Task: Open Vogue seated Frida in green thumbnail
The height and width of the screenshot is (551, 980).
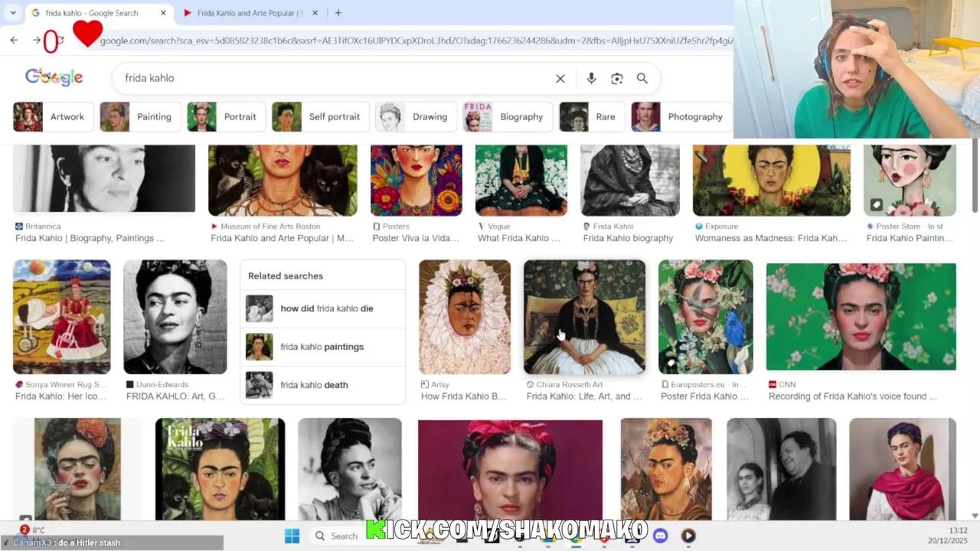Action: [521, 181]
